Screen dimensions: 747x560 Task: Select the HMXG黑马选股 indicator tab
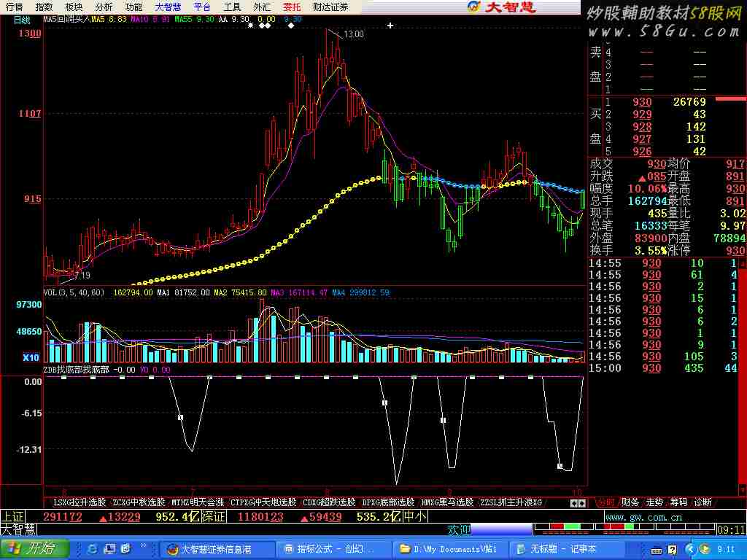tap(447, 502)
